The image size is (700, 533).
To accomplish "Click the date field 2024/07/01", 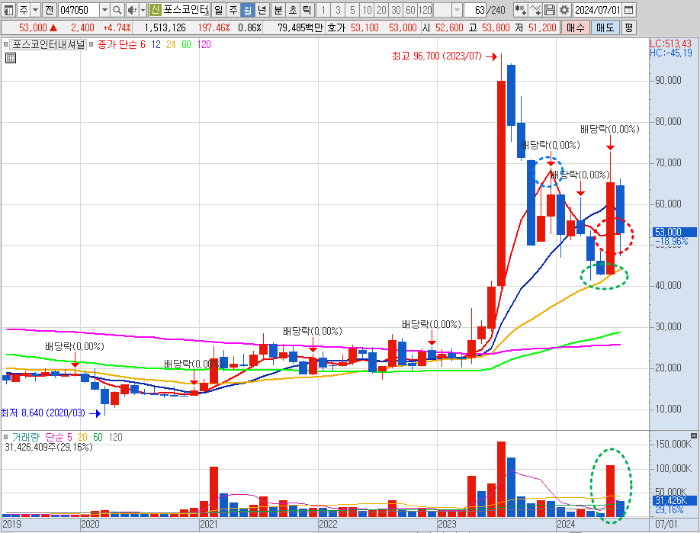I will (597, 9).
